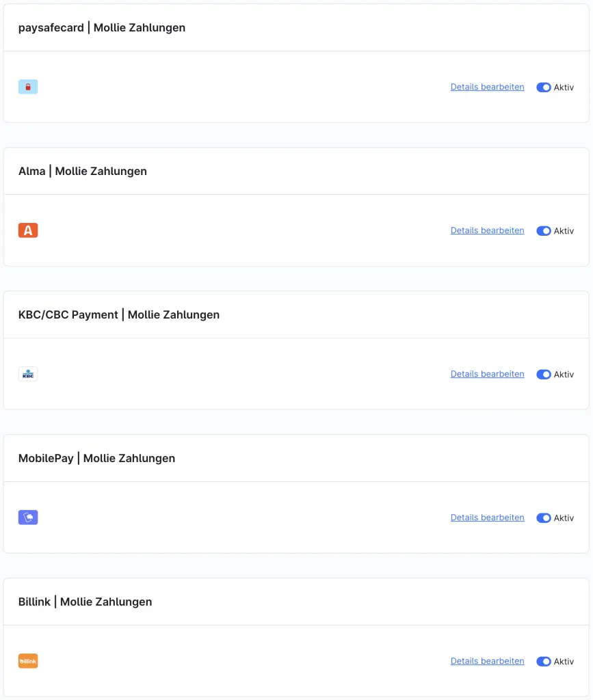Edit details of Alma payment method
This screenshot has height=700, width=593.
click(x=487, y=230)
